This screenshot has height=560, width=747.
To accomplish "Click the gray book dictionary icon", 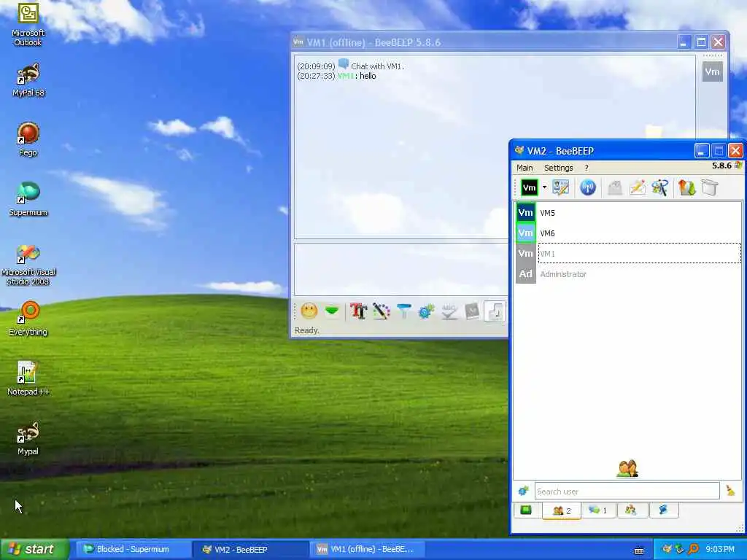I will point(472,311).
